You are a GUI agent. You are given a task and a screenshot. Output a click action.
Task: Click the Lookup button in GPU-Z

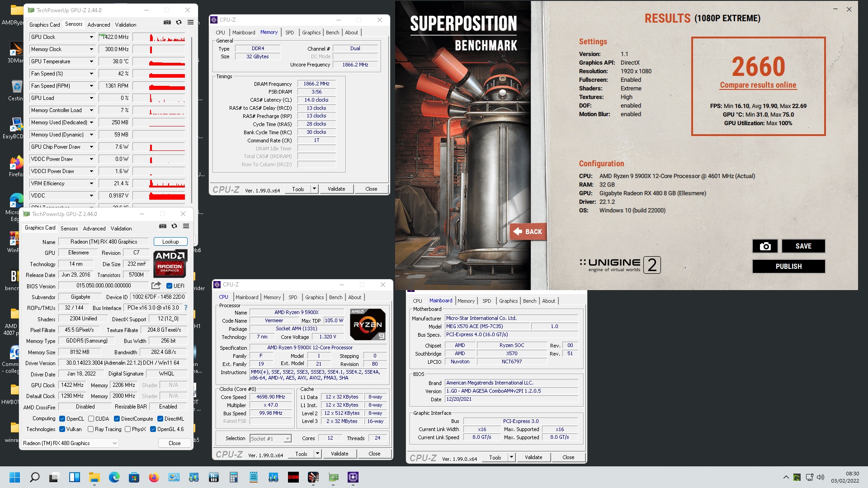(170, 242)
